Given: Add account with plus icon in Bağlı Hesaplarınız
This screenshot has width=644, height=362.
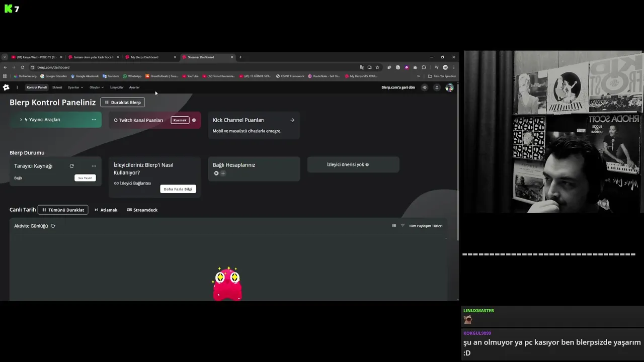Looking at the screenshot, I should [223, 173].
